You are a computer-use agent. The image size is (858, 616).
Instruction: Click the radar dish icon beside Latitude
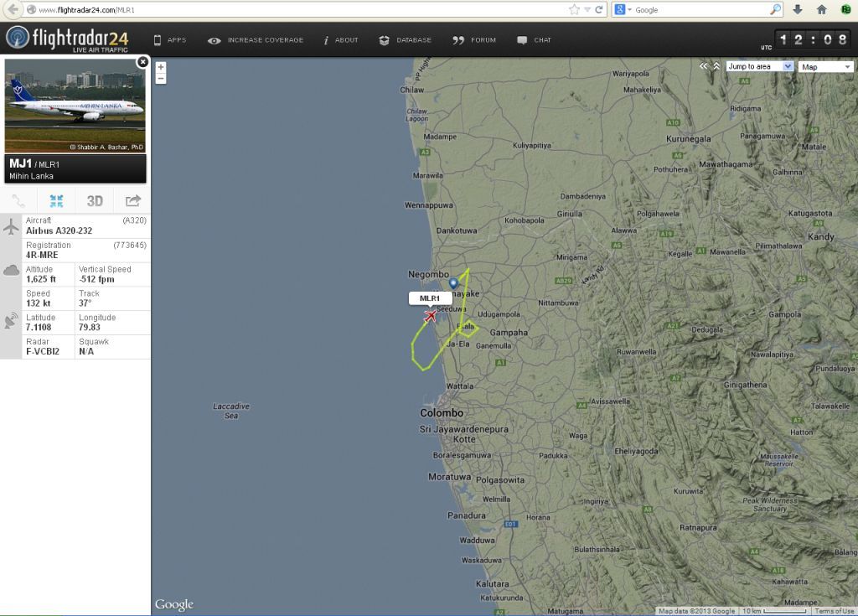[11, 320]
